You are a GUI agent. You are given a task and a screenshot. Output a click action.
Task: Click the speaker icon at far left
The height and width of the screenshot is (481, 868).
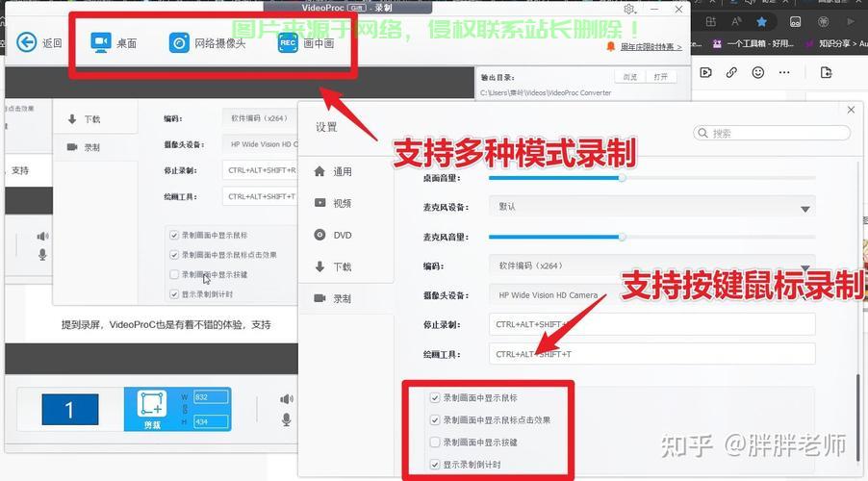coord(42,237)
